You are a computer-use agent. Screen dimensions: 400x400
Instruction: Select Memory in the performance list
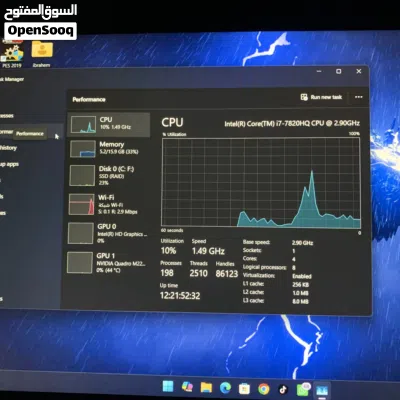(x=109, y=148)
